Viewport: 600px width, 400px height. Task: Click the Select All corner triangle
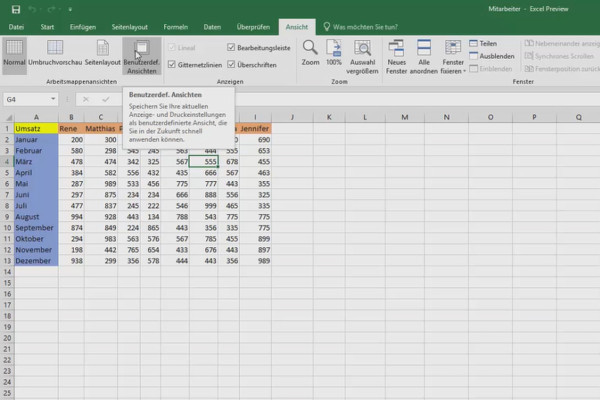8,117
